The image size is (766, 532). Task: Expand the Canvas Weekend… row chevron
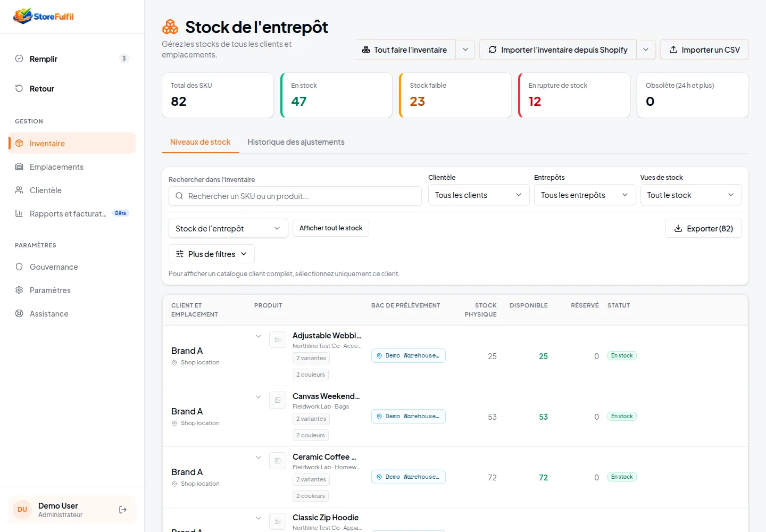tap(259, 397)
